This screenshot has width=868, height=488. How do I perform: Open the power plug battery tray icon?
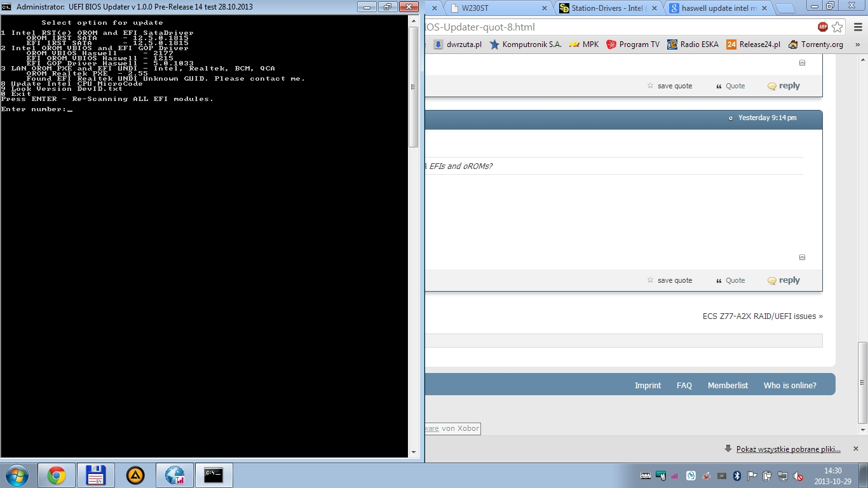click(768, 475)
